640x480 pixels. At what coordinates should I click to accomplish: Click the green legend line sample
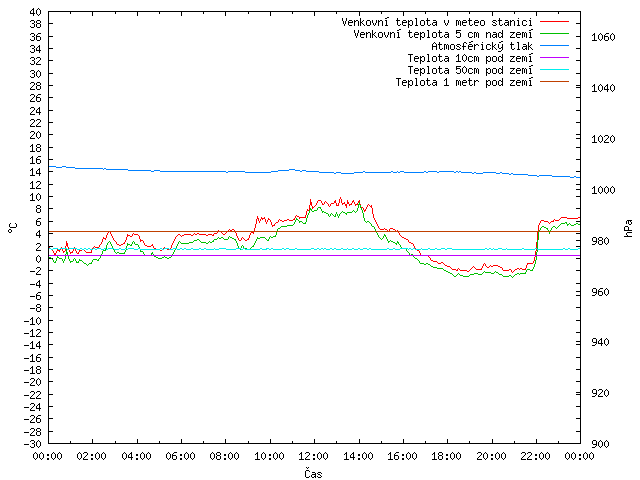(554, 34)
